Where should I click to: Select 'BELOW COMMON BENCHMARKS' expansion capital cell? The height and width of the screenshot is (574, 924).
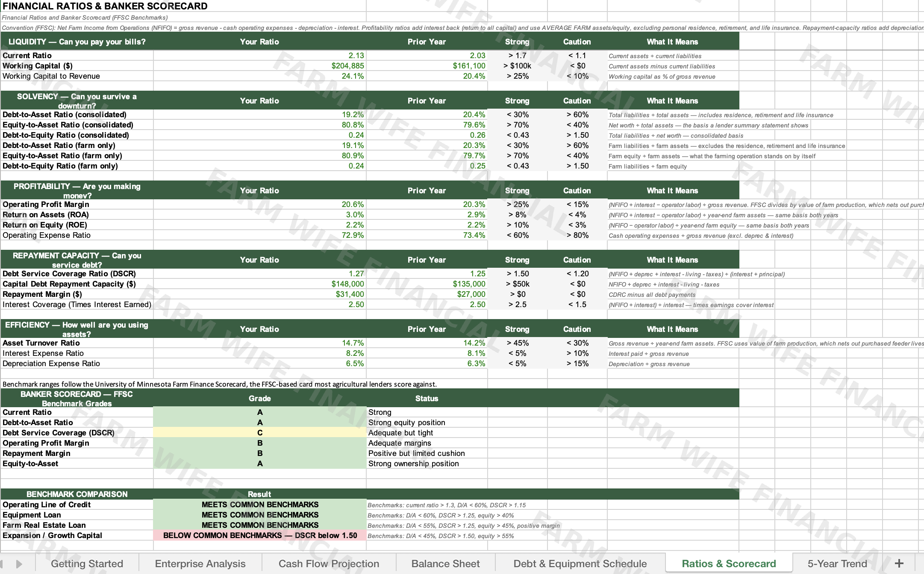[x=259, y=536]
